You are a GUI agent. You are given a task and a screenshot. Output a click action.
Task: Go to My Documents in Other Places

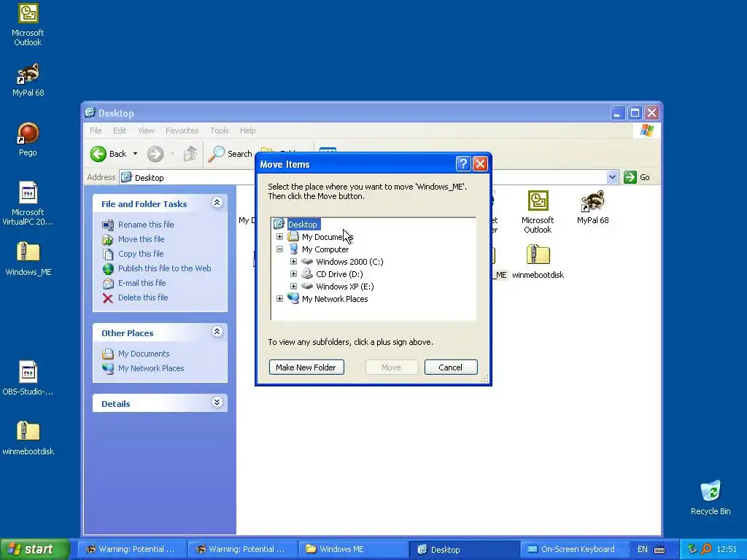tap(144, 354)
